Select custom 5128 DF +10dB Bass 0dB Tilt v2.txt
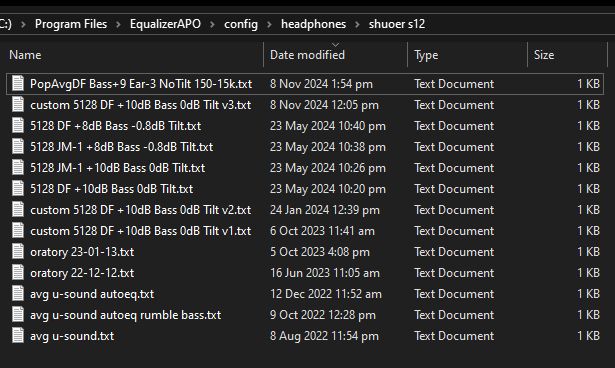The width and height of the screenshot is (615, 368). 140,210
